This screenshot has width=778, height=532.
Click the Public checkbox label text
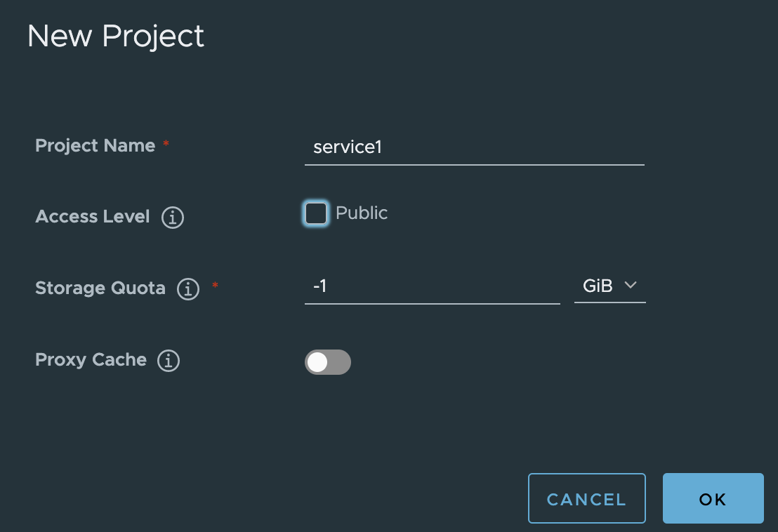[x=361, y=213]
